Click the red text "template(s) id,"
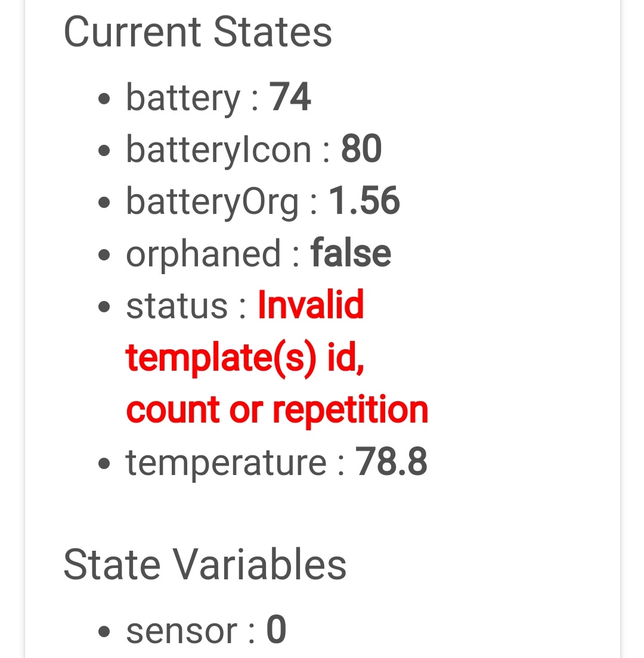Screen dimensions: 644x658 pyautogui.click(x=245, y=358)
